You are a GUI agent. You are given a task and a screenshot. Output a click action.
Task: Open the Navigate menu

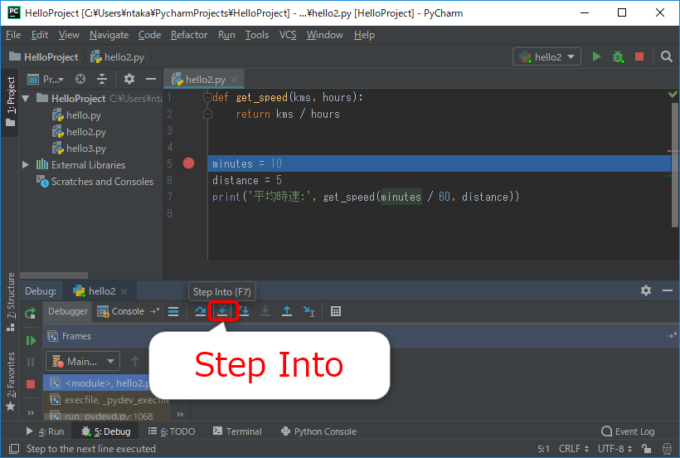point(109,35)
